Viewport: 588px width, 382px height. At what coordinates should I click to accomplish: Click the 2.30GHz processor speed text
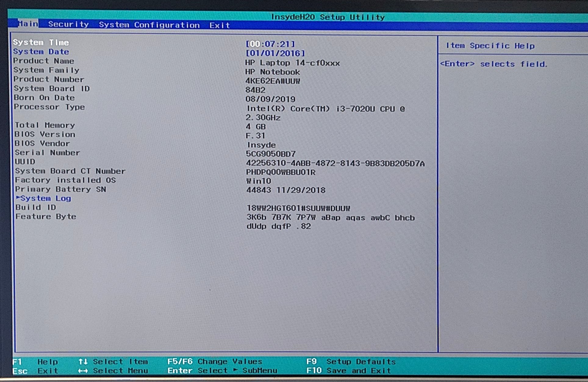(263, 118)
